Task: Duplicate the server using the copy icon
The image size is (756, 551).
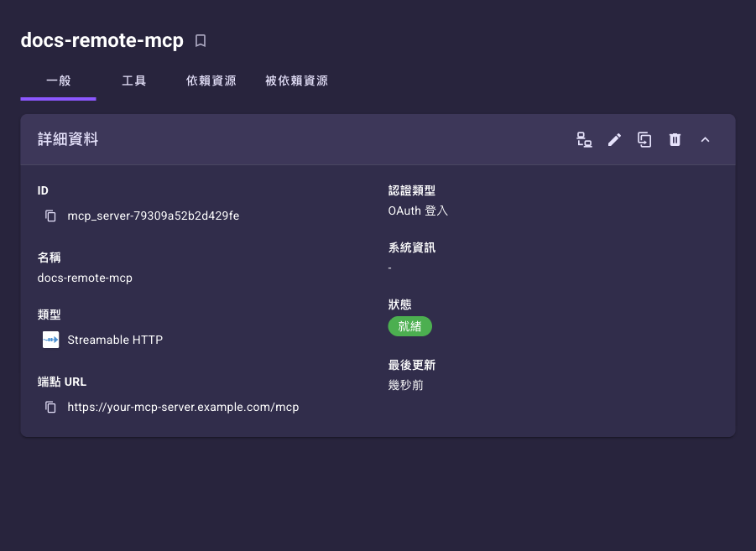Action: [x=644, y=140]
